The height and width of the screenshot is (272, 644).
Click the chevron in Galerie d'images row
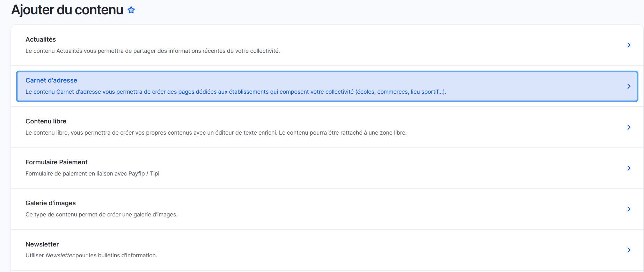[629, 209]
